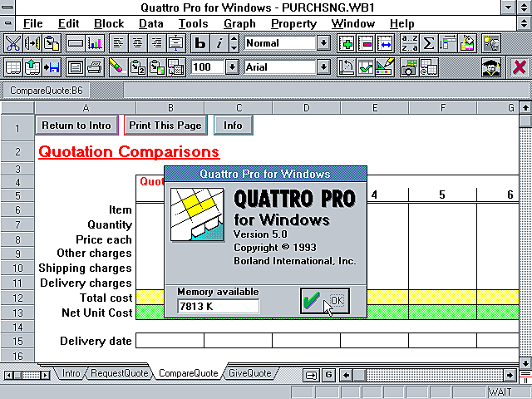Viewport: 532px width, 399px height.
Task: Switch to the GiveQuote page tab
Action: pos(250,373)
